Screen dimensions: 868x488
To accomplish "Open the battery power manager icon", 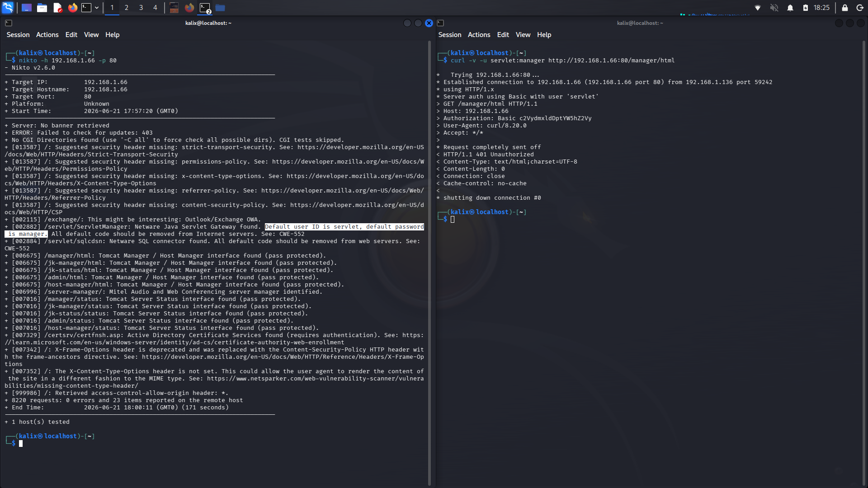I will [x=806, y=8].
